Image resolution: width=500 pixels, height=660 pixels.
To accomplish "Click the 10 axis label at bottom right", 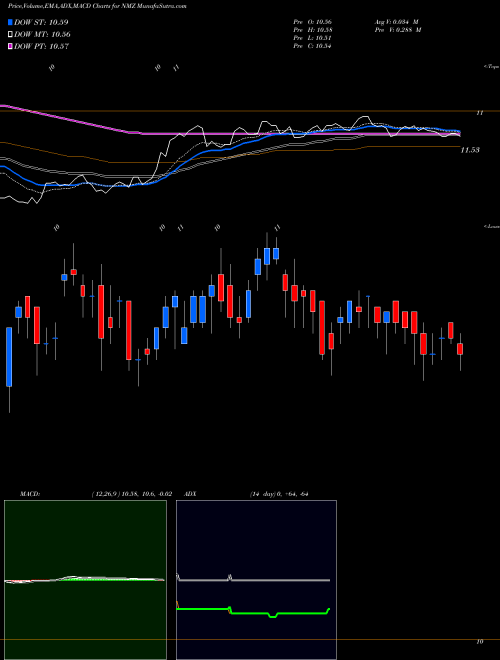I will click(x=479, y=641).
